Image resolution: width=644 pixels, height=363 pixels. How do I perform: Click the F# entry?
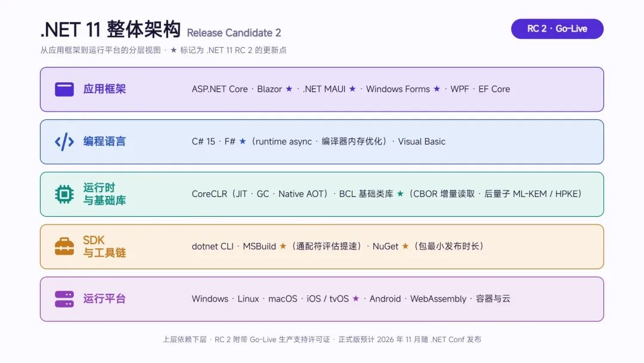[230, 141]
